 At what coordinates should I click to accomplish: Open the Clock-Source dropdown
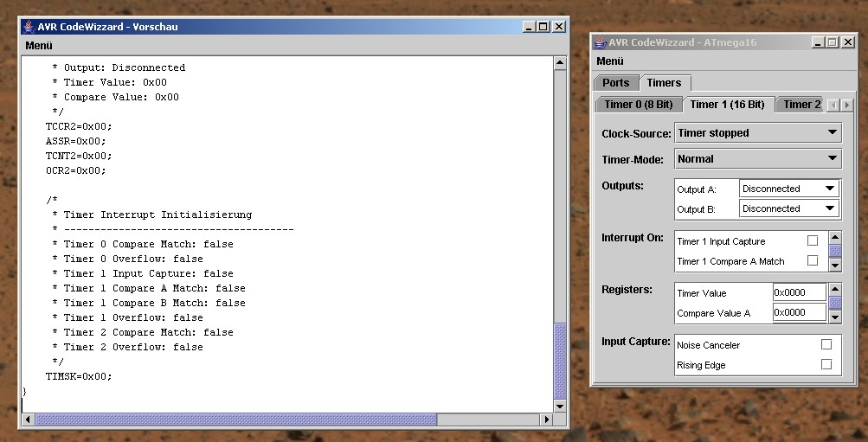(x=758, y=132)
